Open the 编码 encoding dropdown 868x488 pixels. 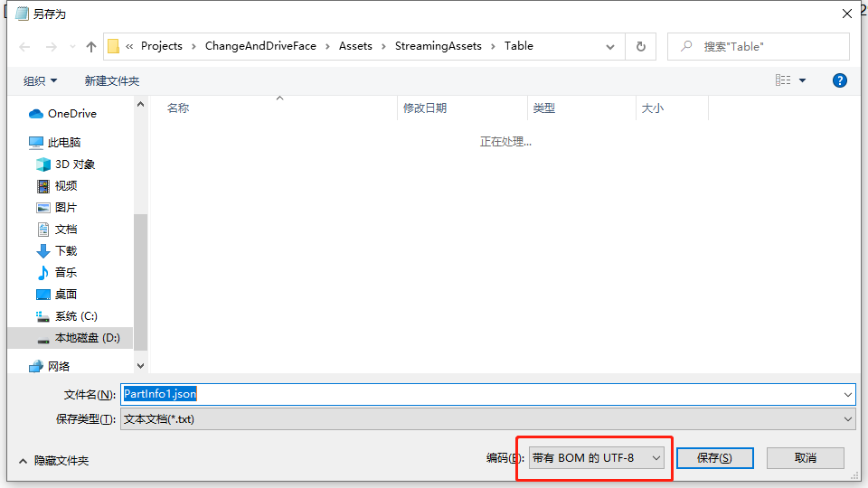click(x=596, y=458)
